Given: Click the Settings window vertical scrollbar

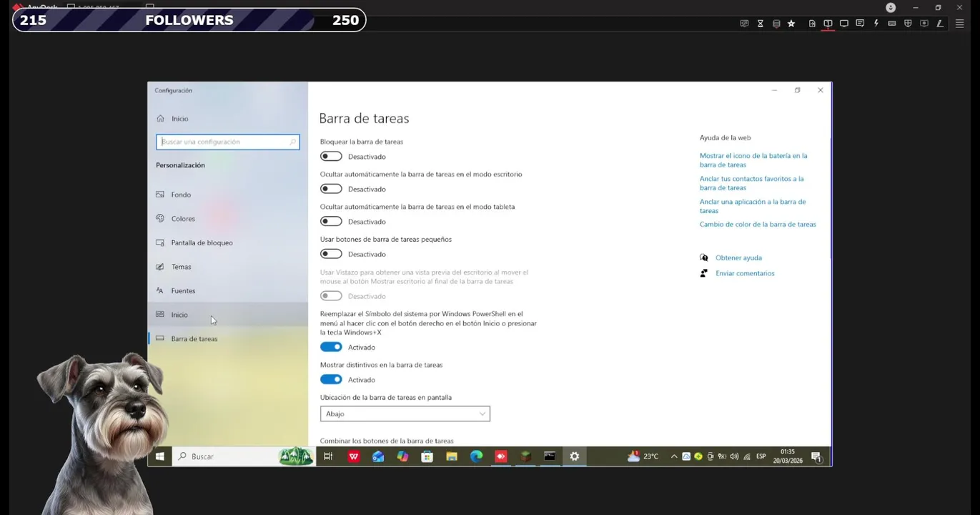Looking at the screenshot, I should 830,197.
